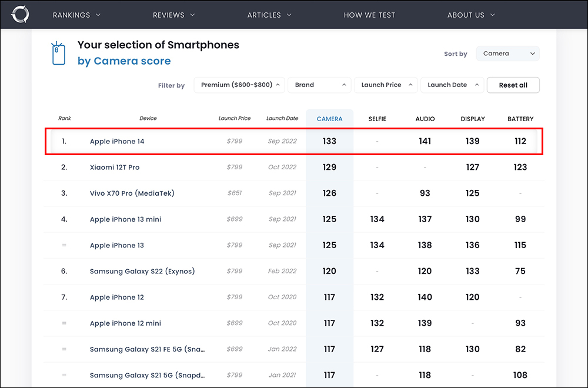Open the Launch Date filter dropdown
Screen dimensions: 588x388
click(452, 85)
